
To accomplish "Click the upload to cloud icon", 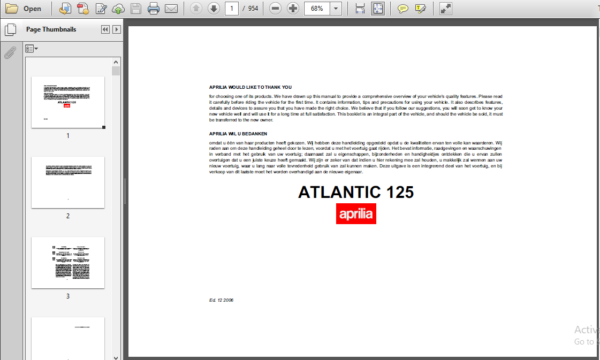I will click(x=118, y=9).
